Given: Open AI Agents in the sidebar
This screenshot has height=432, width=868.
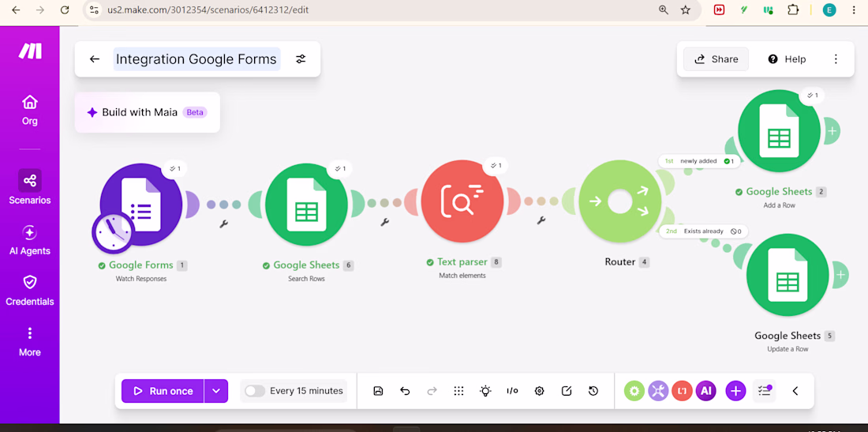Looking at the screenshot, I should click(x=30, y=240).
